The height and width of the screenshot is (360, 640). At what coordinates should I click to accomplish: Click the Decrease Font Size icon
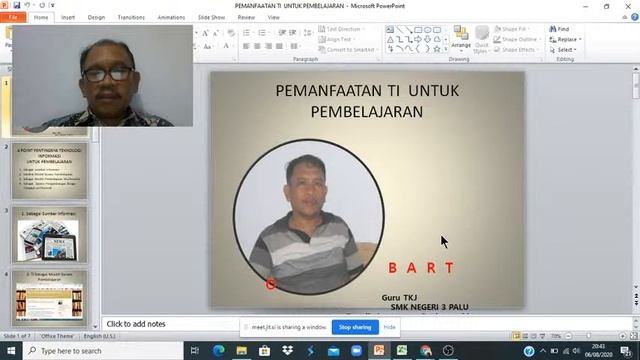click(216, 33)
